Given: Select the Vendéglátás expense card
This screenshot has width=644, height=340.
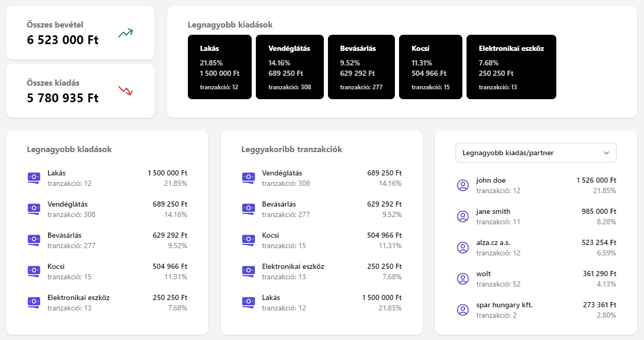Looking at the screenshot, I should [290, 66].
